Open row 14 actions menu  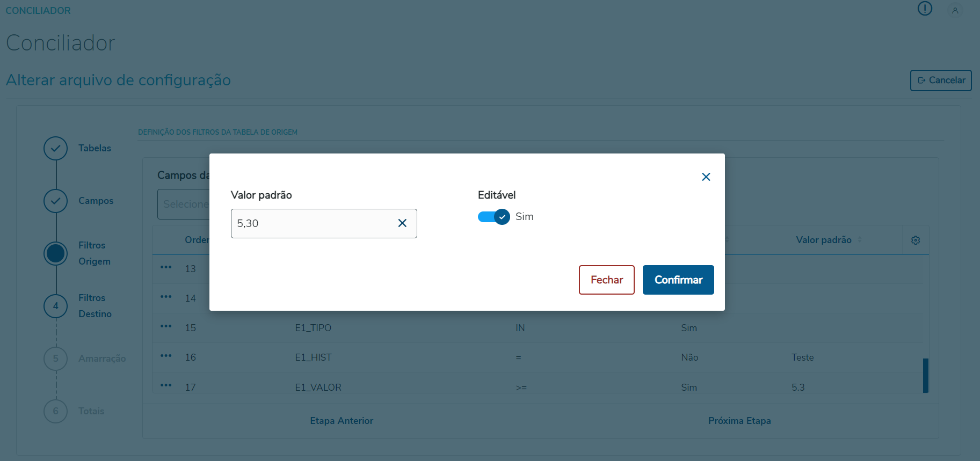click(x=166, y=297)
